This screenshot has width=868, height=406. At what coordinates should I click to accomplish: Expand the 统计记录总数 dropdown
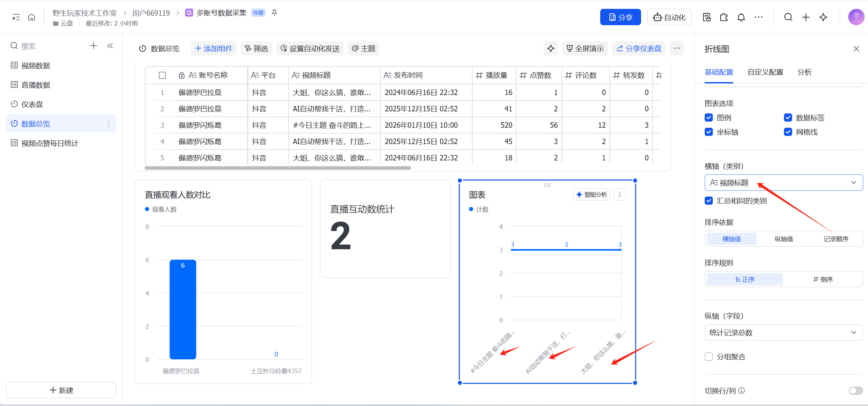point(783,332)
